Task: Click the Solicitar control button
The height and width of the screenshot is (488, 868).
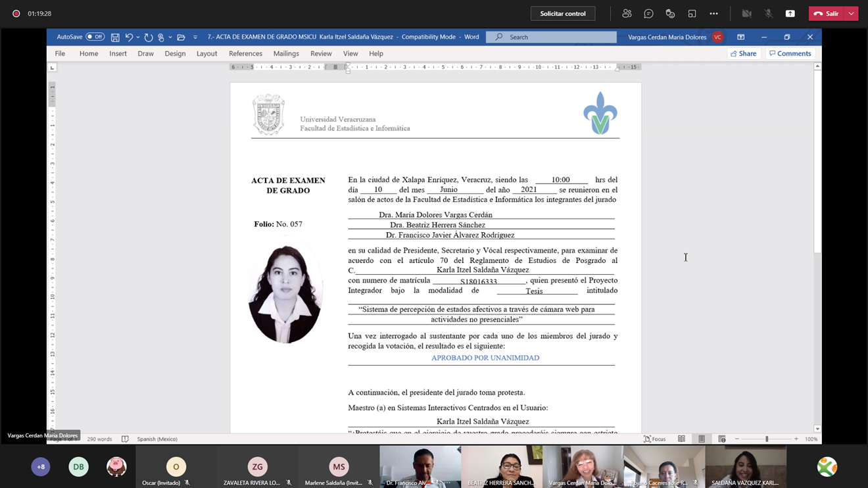Action: pos(562,14)
